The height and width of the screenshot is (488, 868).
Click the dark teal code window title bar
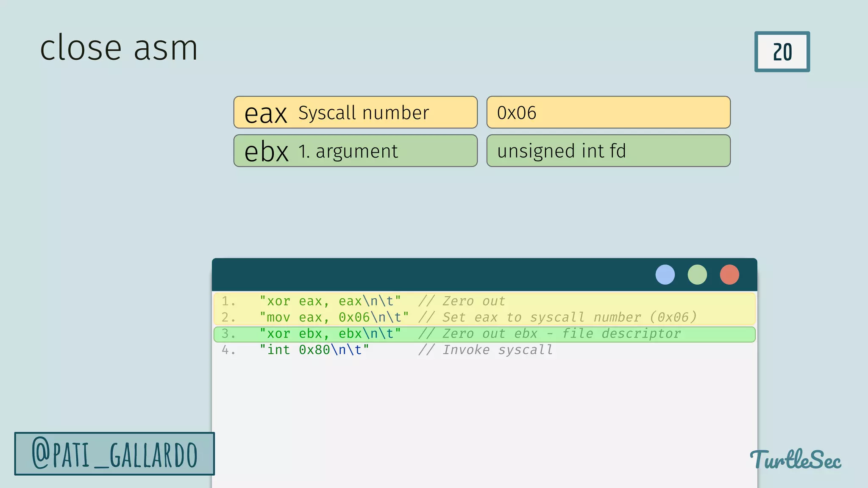(424, 274)
